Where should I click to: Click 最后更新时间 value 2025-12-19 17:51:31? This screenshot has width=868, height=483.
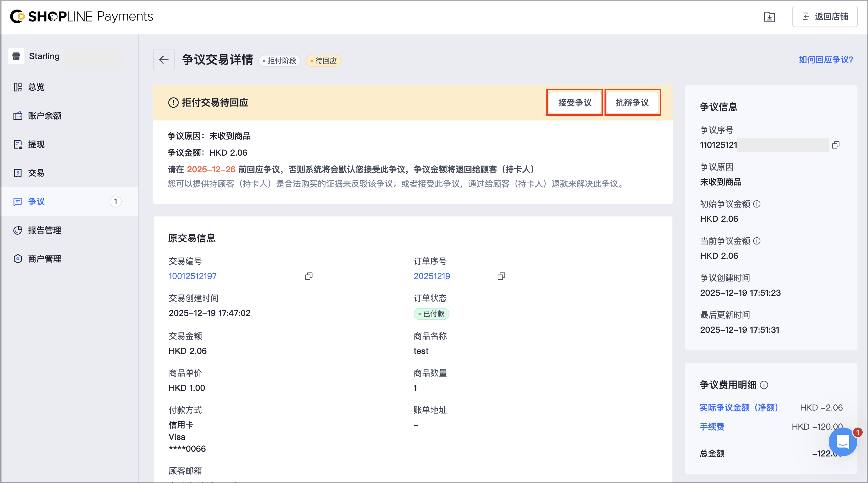[740, 330]
